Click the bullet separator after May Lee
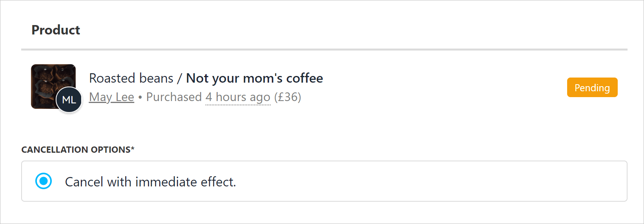This screenshot has height=224, width=644. coord(140,97)
